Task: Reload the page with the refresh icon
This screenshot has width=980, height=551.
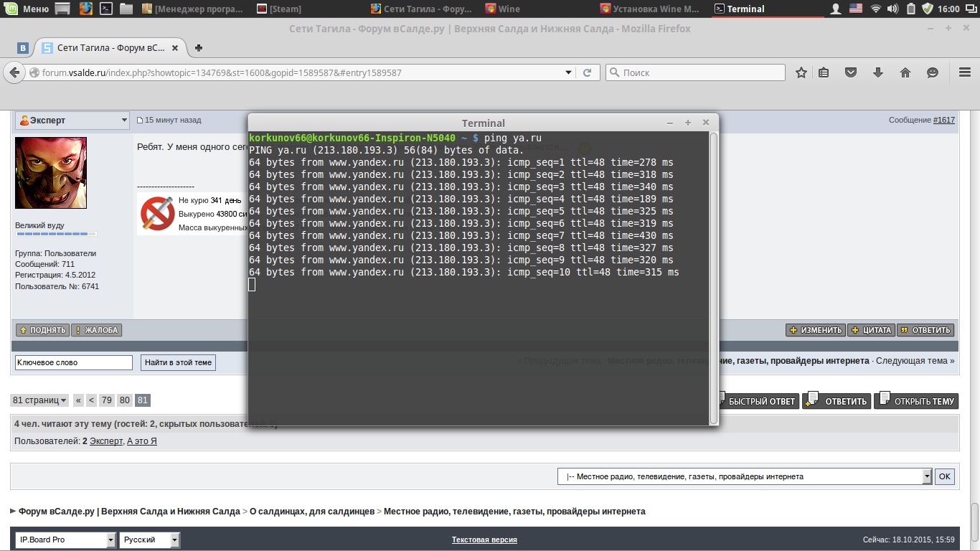Action: point(587,72)
